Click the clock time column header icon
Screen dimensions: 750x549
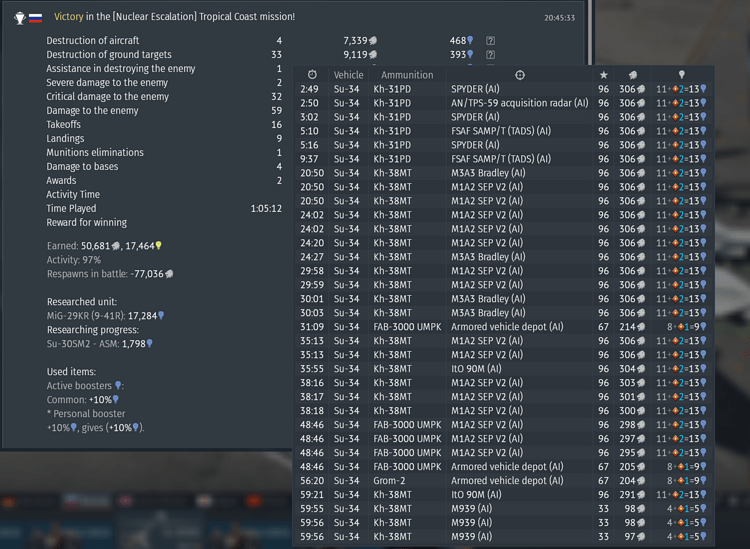pyautogui.click(x=312, y=75)
